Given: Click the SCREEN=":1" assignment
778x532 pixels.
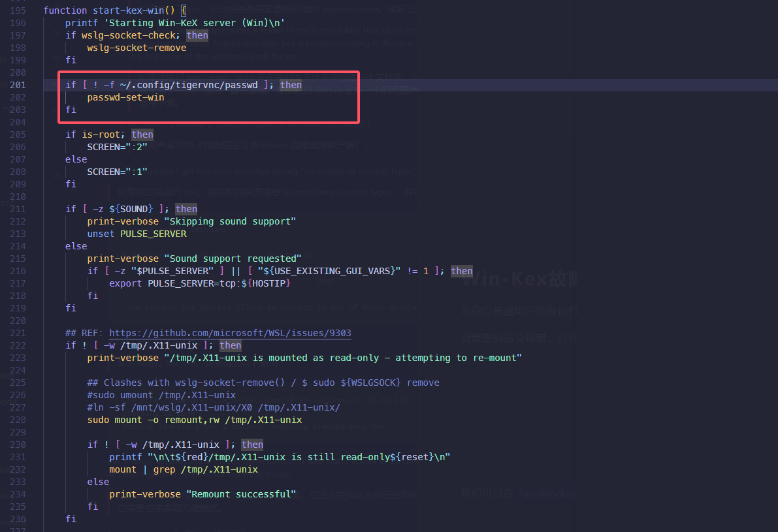Looking at the screenshot, I should click(x=117, y=172).
